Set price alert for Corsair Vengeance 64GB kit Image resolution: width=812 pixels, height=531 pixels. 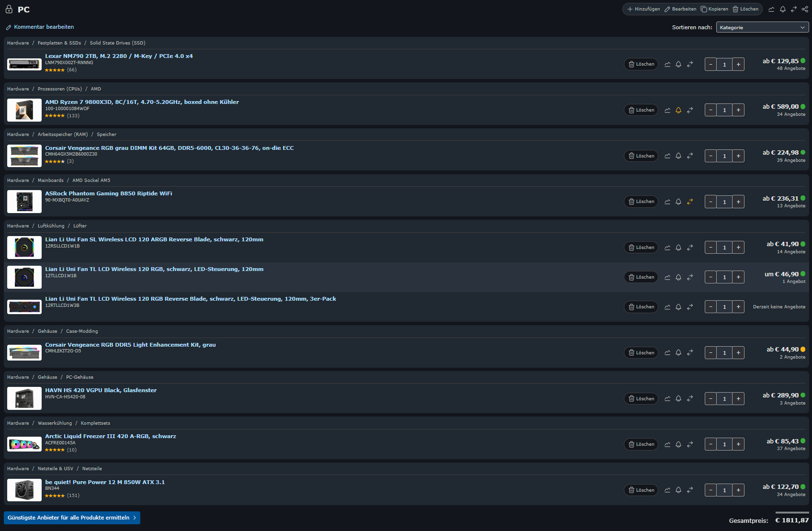pos(678,156)
